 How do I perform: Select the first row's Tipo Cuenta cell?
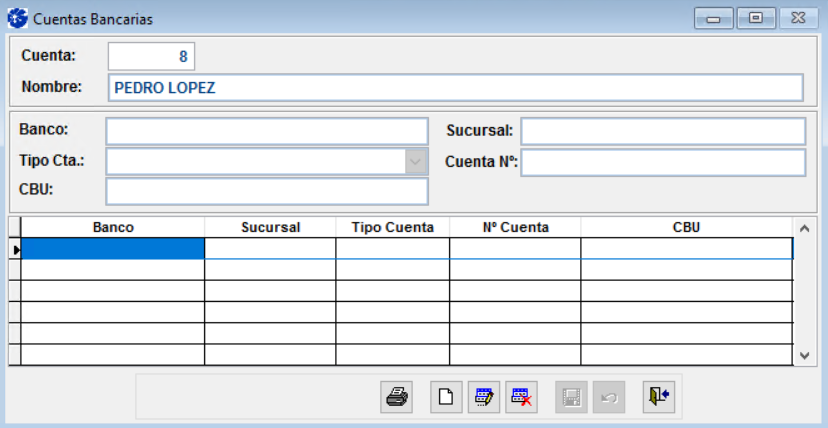point(392,248)
